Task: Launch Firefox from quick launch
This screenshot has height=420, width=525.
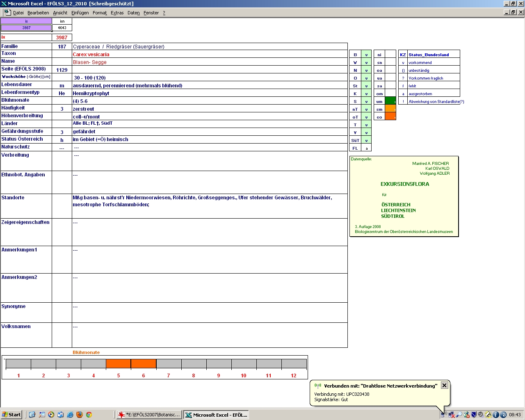Action: coord(79,415)
